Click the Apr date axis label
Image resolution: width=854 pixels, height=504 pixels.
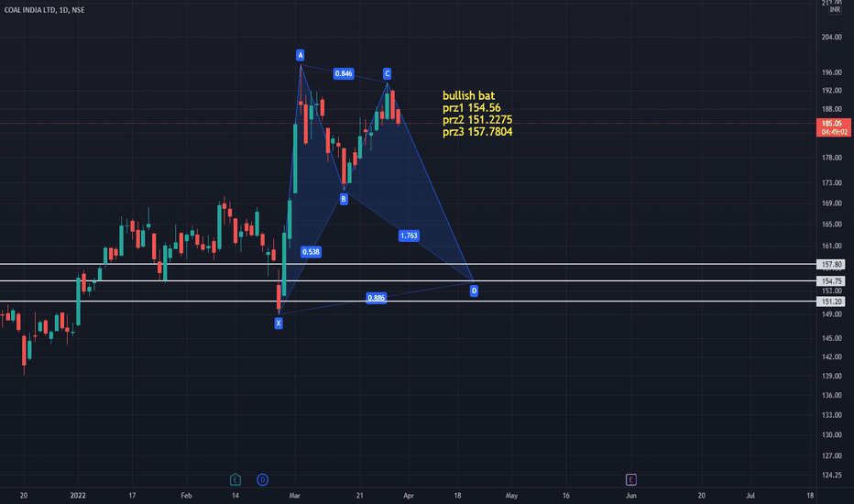pyautogui.click(x=409, y=495)
